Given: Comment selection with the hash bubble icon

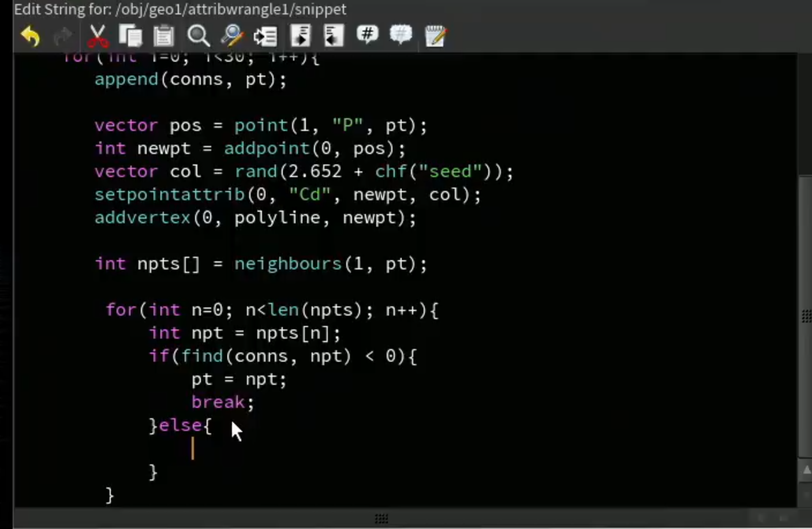Looking at the screenshot, I should (x=367, y=35).
